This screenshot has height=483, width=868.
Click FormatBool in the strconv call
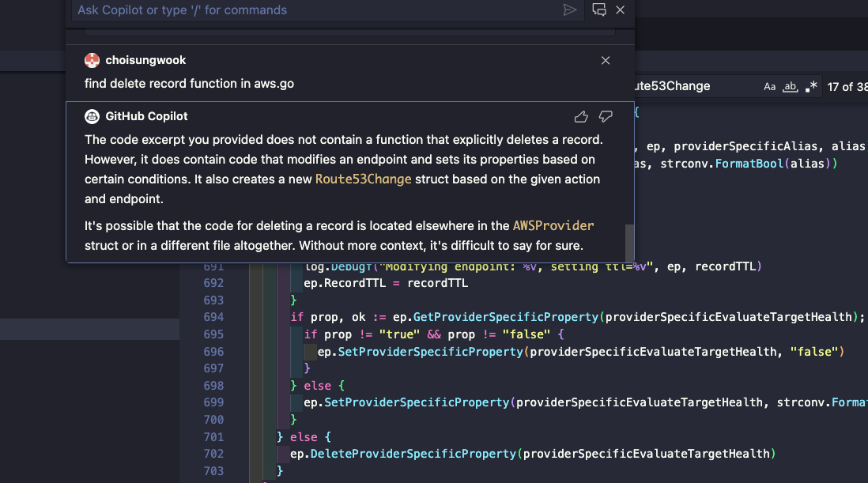[x=749, y=164]
